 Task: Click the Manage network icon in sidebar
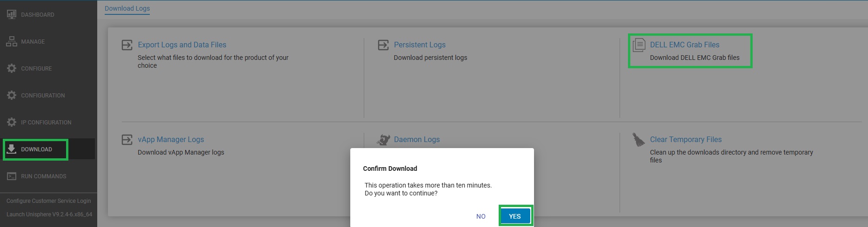click(x=12, y=41)
